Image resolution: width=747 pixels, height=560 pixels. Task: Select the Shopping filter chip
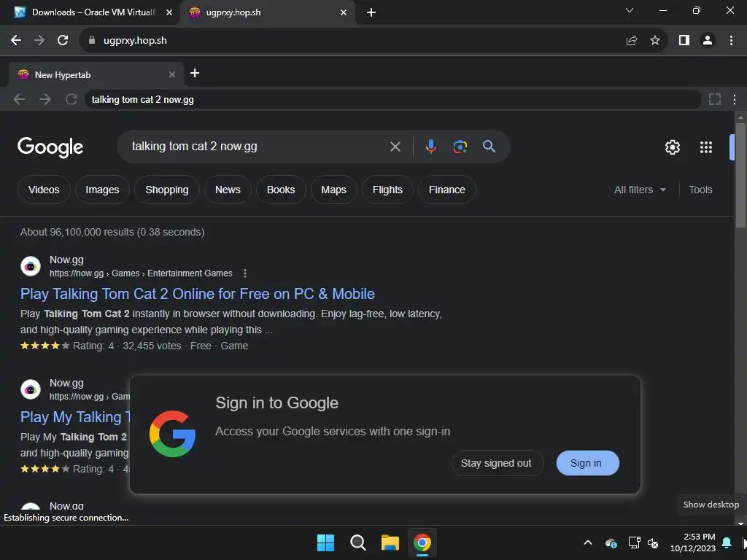[x=167, y=190]
